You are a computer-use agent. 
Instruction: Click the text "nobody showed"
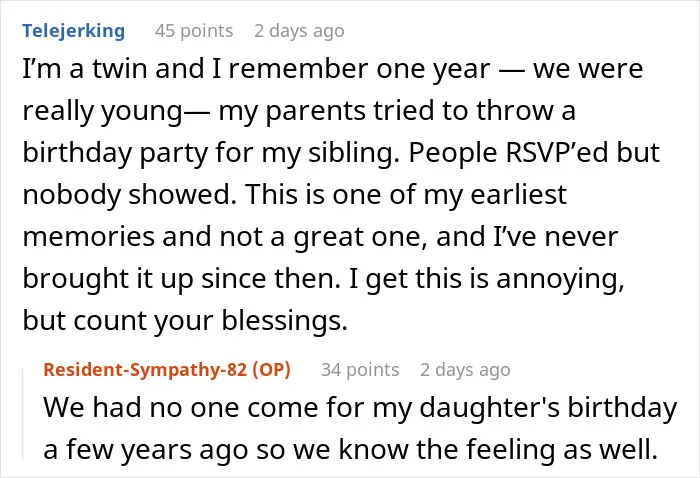coord(129,195)
